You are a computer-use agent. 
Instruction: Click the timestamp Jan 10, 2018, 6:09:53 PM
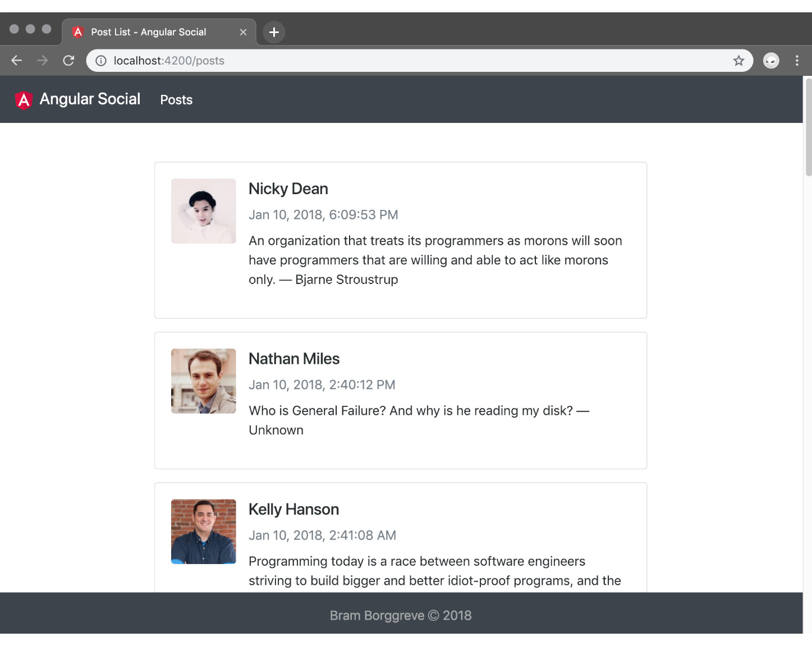point(323,215)
